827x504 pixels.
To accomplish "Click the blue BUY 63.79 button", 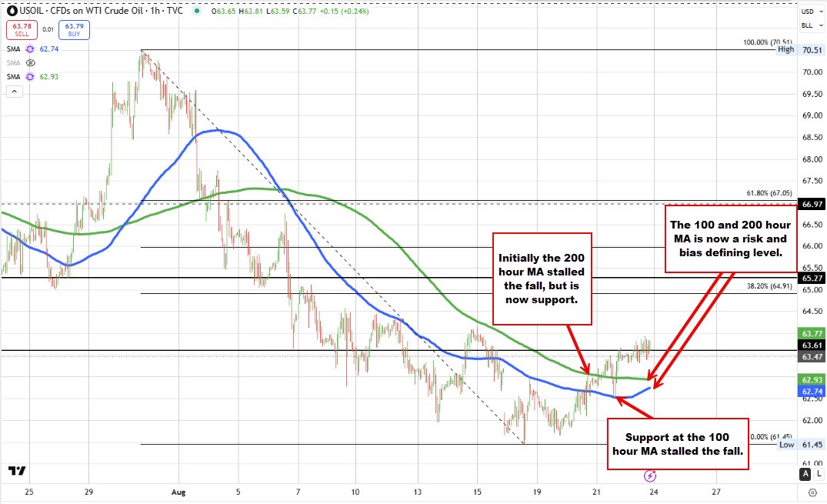I will [74, 29].
